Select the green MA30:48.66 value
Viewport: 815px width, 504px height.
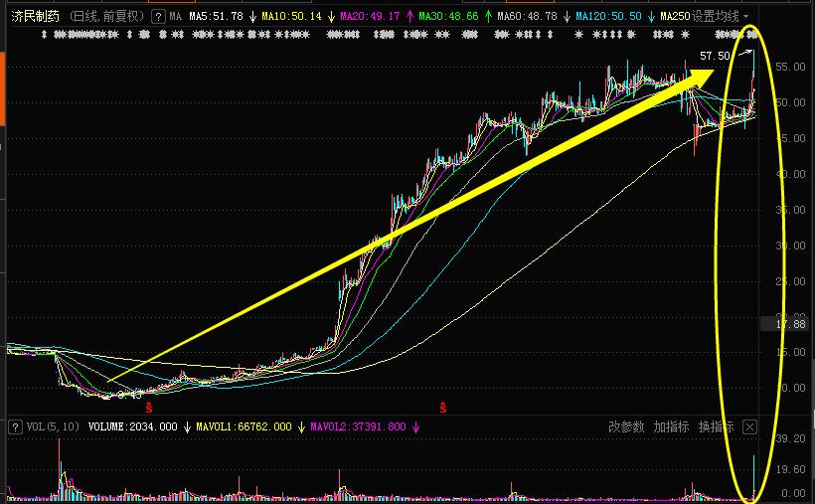click(x=448, y=17)
